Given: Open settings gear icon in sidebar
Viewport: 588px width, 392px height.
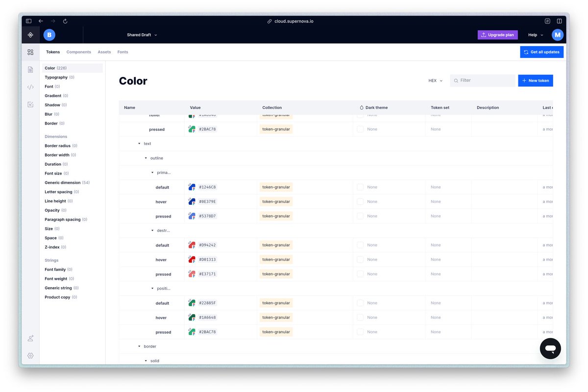Looking at the screenshot, I should (30, 355).
